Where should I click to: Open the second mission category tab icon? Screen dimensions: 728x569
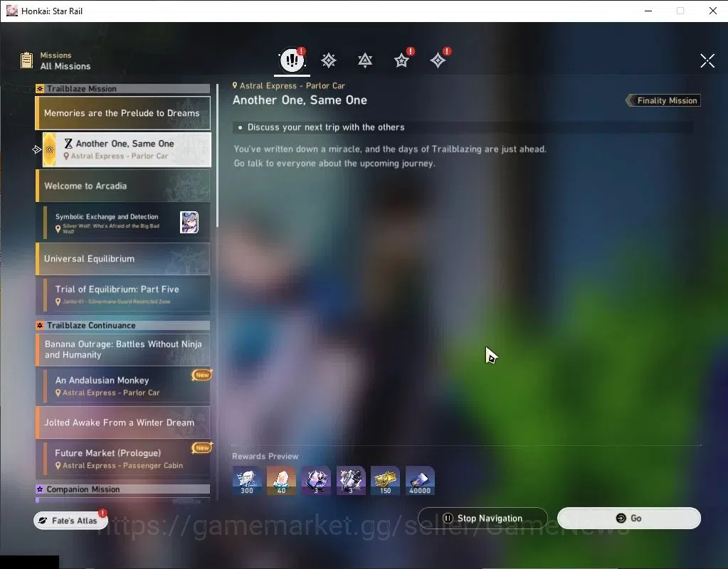point(329,60)
